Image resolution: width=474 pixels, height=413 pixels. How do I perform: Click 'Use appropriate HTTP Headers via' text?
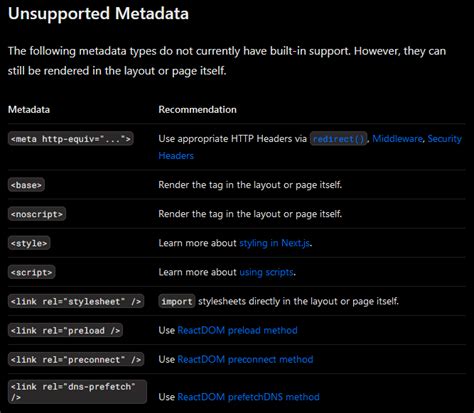(x=233, y=139)
